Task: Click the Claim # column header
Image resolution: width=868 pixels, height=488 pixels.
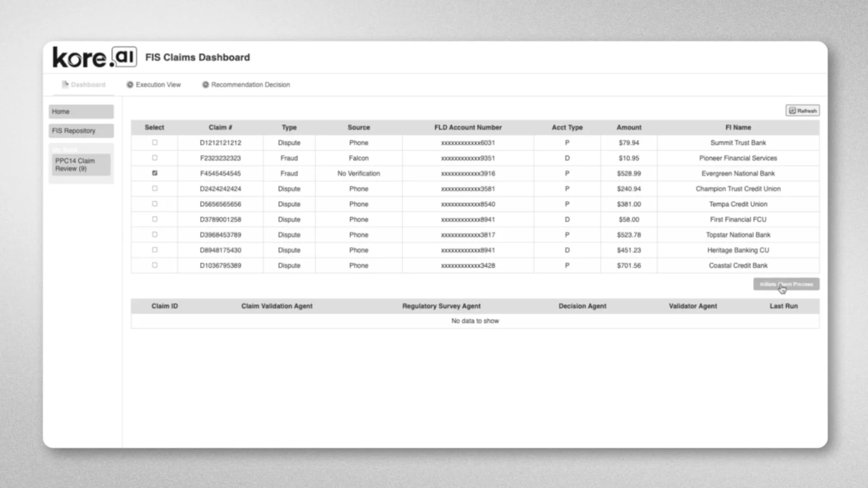Action: pos(220,127)
